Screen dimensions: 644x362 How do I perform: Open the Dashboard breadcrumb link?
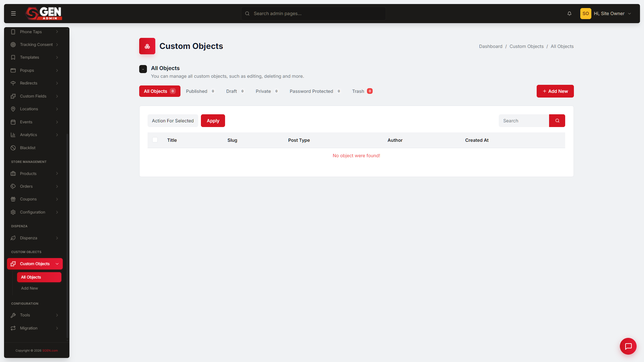[491, 46]
